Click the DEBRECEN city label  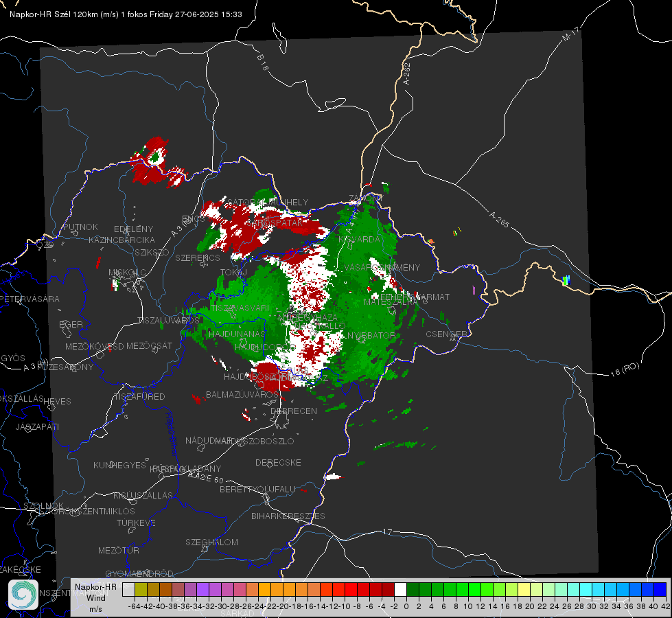pos(294,411)
